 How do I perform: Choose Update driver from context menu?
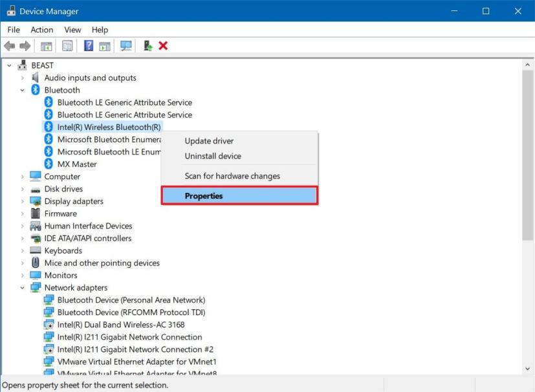[239, 141]
